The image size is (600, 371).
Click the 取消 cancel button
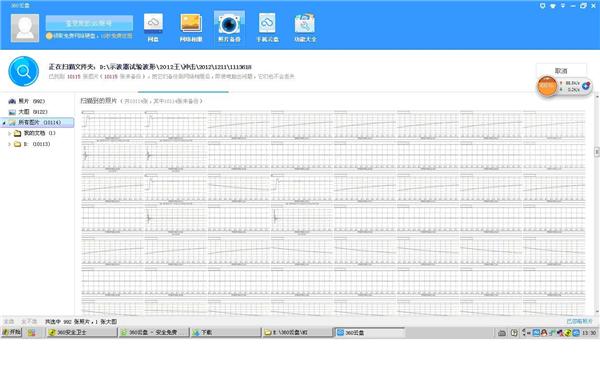pyautogui.click(x=561, y=71)
